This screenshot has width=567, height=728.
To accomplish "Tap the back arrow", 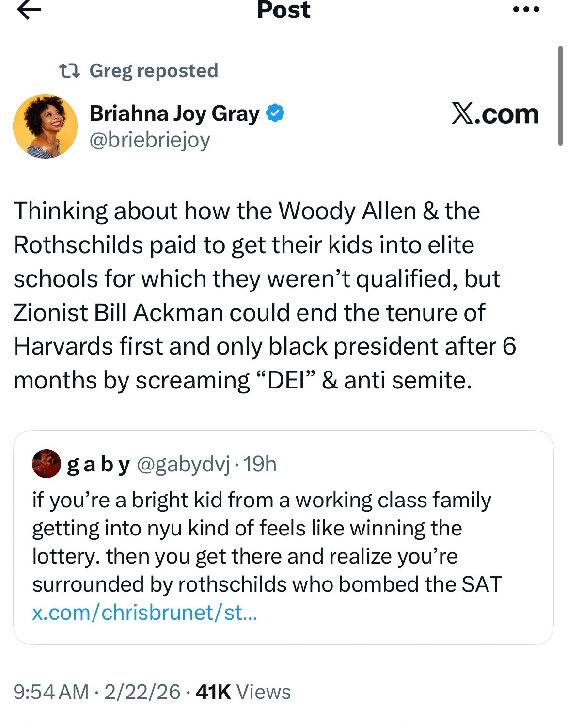I will (x=29, y=10).
